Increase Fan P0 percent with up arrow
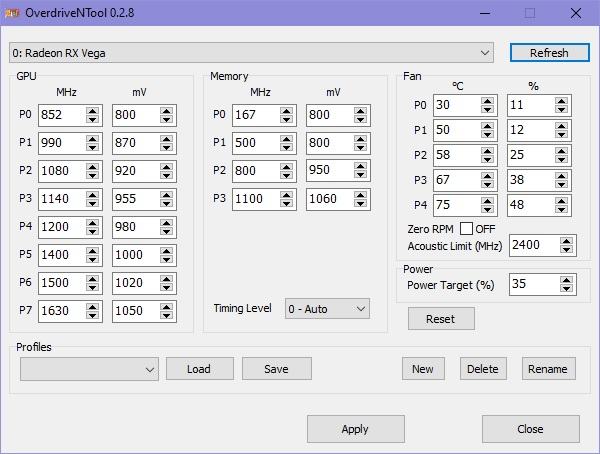 (561, 101)
